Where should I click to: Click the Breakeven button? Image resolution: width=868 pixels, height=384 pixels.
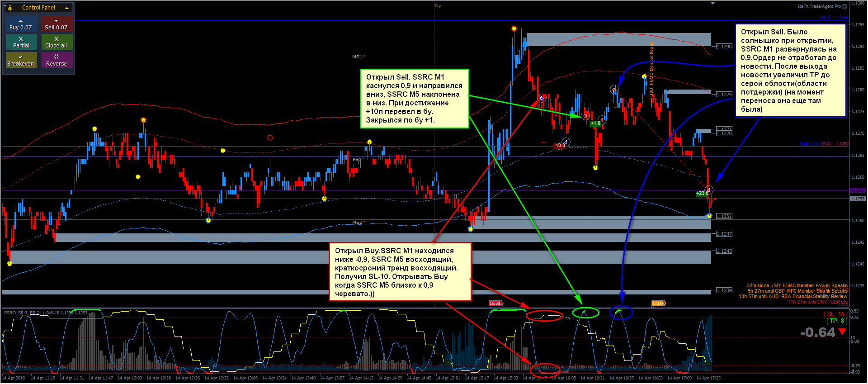pyautogui.click(x=21, y=60)
